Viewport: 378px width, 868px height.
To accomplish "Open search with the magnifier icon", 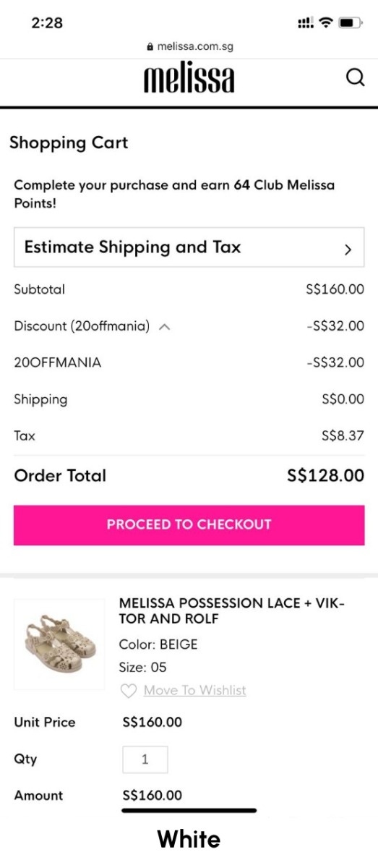I will tap(356, 77).
